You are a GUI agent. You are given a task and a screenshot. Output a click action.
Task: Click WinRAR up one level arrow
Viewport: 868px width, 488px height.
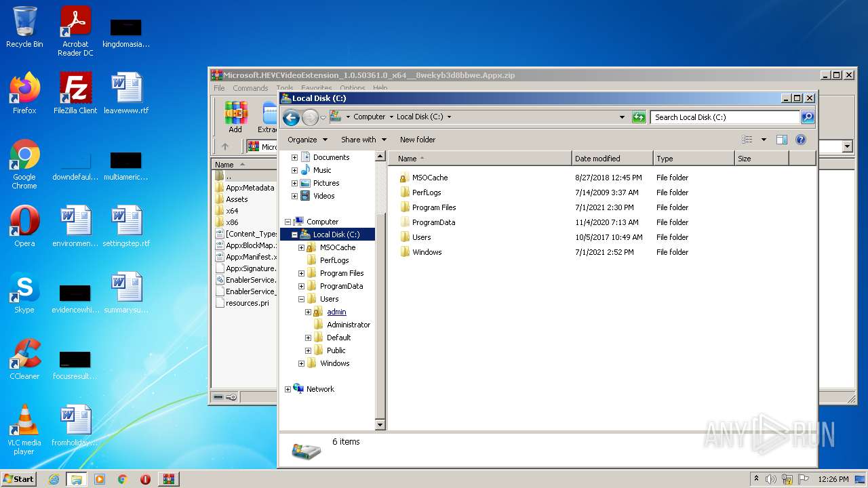225,146
